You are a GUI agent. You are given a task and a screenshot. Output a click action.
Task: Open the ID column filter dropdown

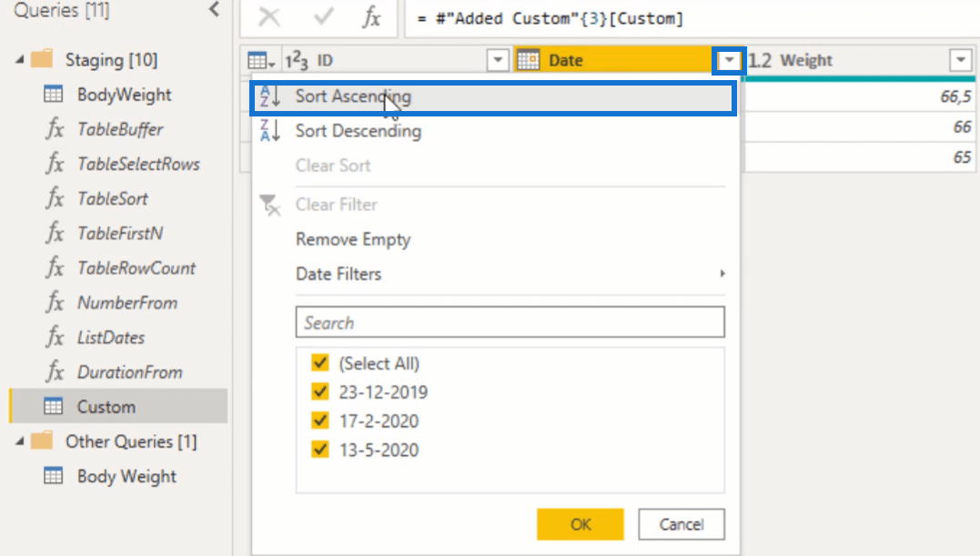coord(498,61)
